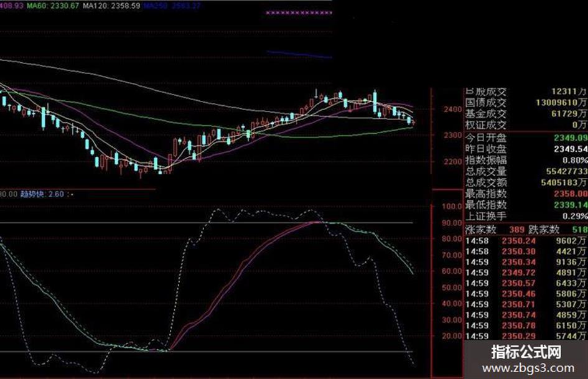The height and width of the screenshot is (379, 588).
Task: Click the 上证换手 label
Action: [x=485, y=216]
